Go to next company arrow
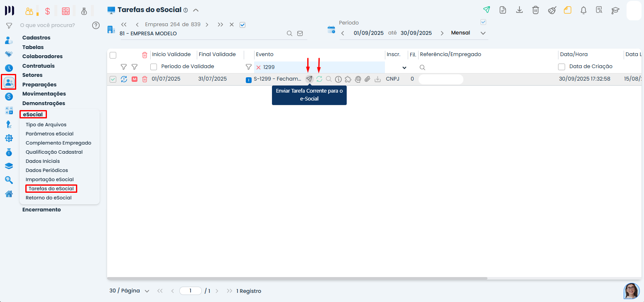The height and width of the screenshot is (302, 644). click(x=207, y=25)
